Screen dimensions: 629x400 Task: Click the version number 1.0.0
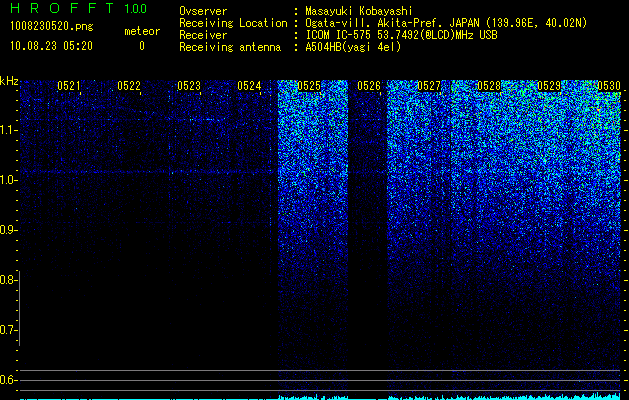135,8
